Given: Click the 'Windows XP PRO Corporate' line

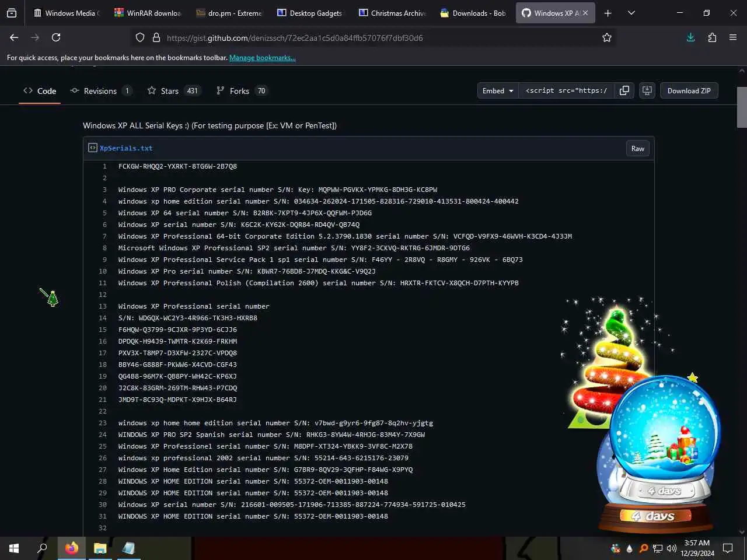Looking at the screenshot, I should coord(278,190).
